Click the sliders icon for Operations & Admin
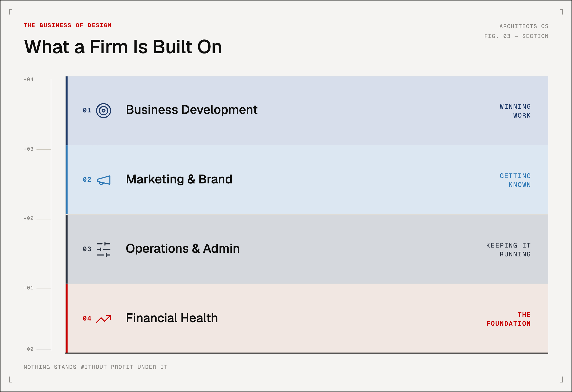The height and width of the screenshot is (392, 572). point(104,249)
